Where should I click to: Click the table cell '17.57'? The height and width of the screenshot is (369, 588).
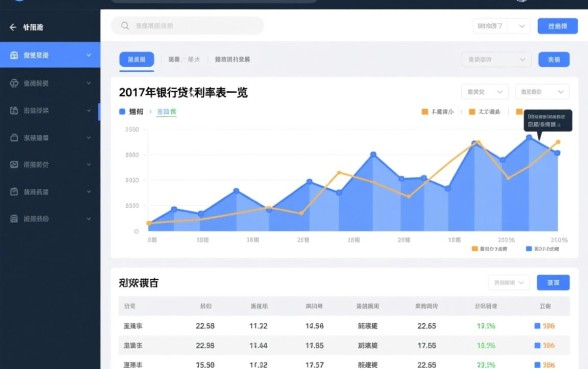click(314, 364)
